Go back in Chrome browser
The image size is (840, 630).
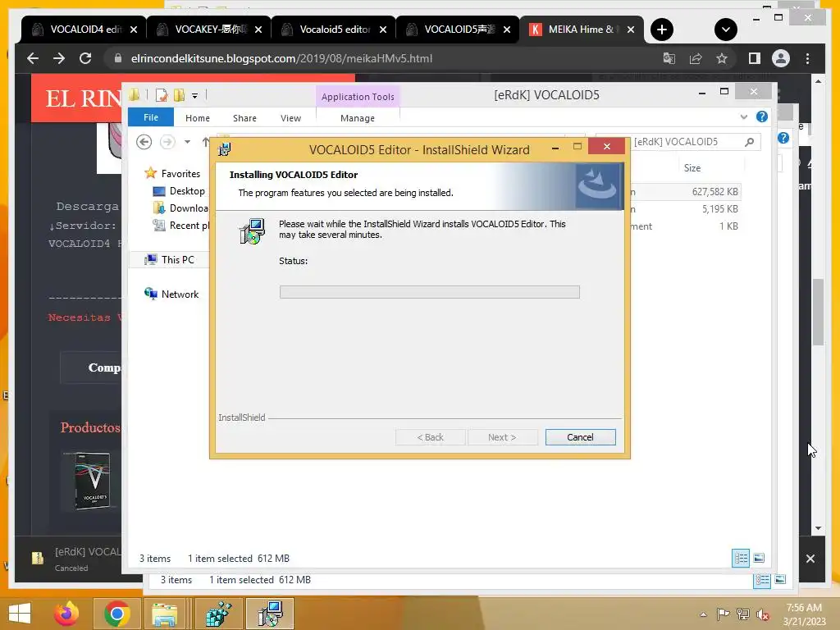pyautogui.click(x=33, y=58)
